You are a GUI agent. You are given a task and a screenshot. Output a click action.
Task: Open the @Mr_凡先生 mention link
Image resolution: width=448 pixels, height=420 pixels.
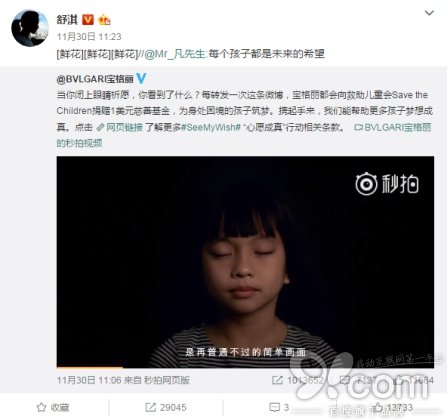[x=175, y=54]
